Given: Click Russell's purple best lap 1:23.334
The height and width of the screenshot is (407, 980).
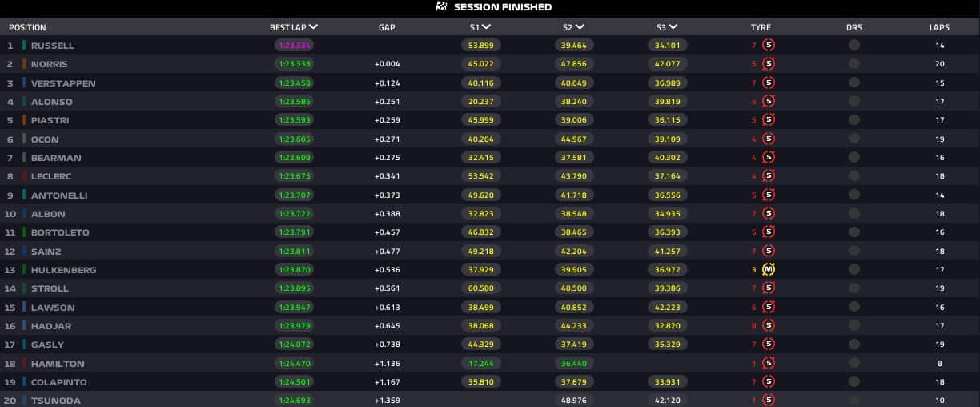Looking at the screenshot, I should 293,46.
